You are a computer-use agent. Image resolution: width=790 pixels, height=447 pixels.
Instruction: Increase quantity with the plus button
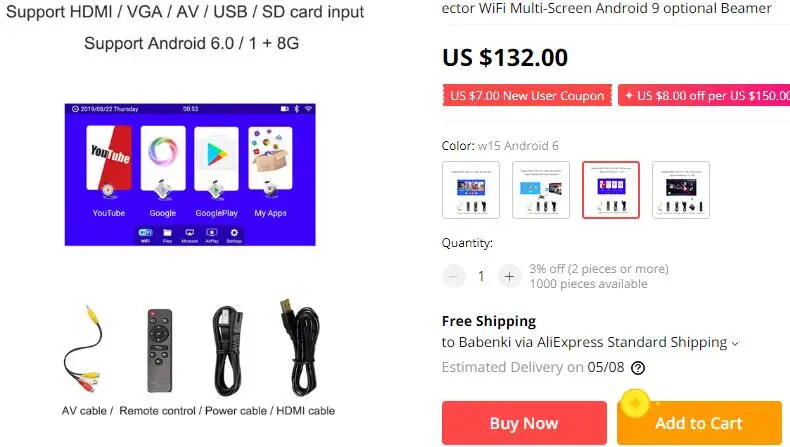(x=509, y=276)
